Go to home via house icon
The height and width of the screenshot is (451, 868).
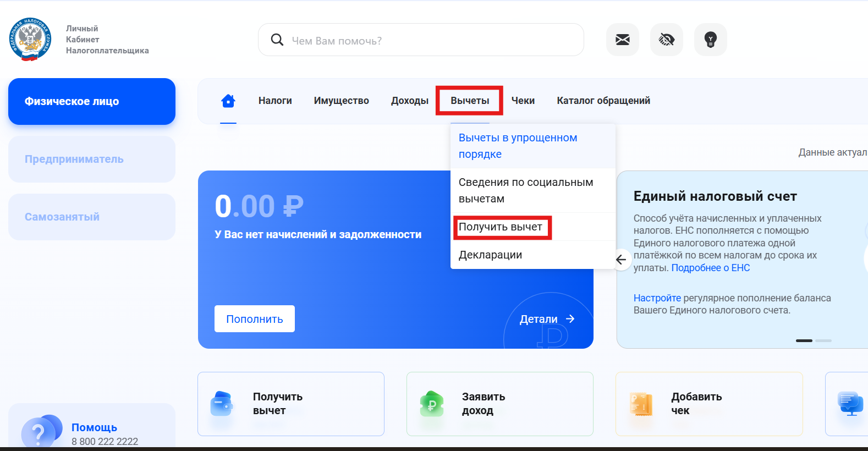[x=228, y=101]
